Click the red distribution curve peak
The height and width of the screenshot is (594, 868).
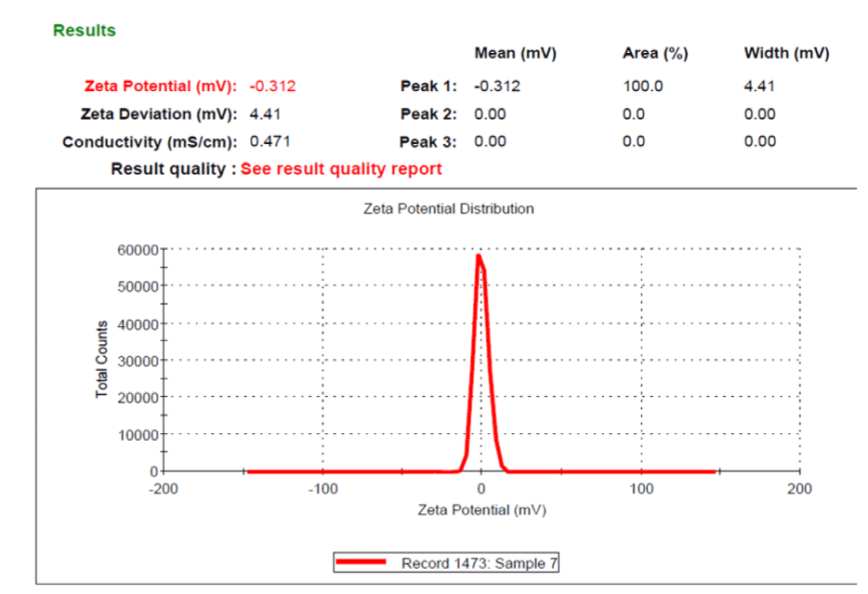pyautogui.click(x=480, y=256)
